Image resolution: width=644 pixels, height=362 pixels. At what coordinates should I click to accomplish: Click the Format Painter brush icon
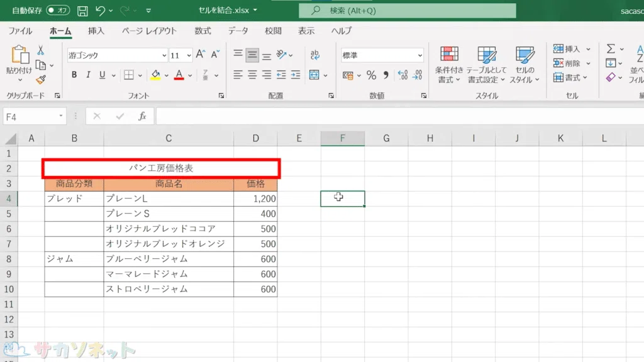pos(40,80)
